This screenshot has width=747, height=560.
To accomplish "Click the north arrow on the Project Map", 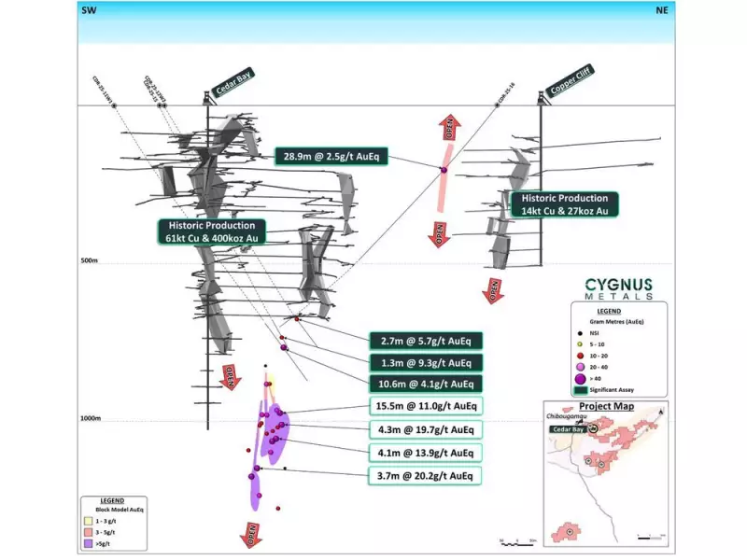I will click(x=660, y=411).
